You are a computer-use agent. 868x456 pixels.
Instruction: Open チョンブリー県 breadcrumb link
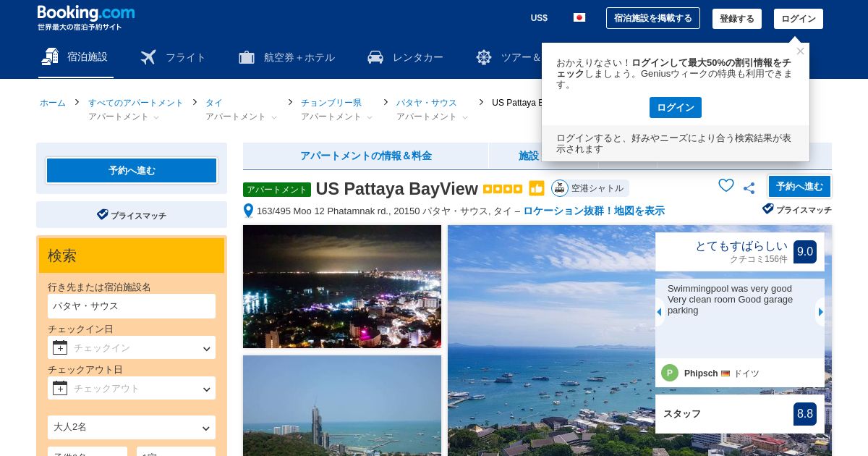331,103
